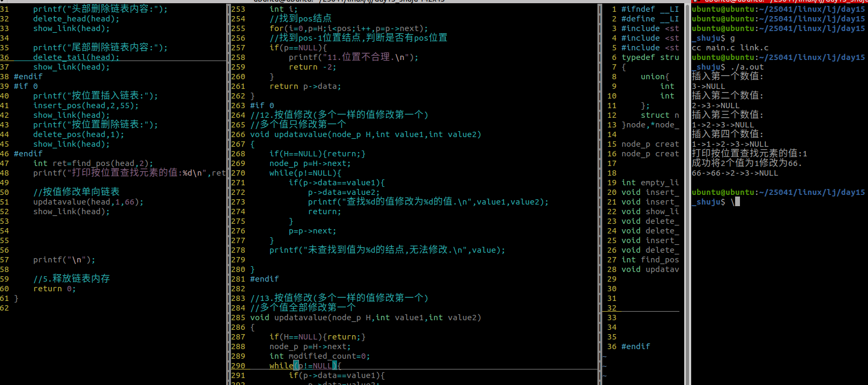This screenshot has height=385, width=868.
Task: Click p=p->next; on line 276
Action: [312, 231]
